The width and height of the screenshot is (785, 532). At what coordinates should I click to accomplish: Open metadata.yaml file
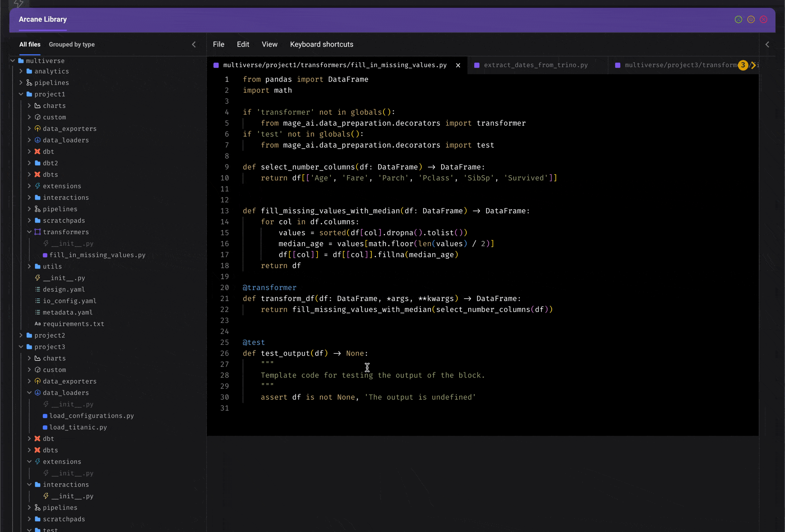click(x=68, y=312)
